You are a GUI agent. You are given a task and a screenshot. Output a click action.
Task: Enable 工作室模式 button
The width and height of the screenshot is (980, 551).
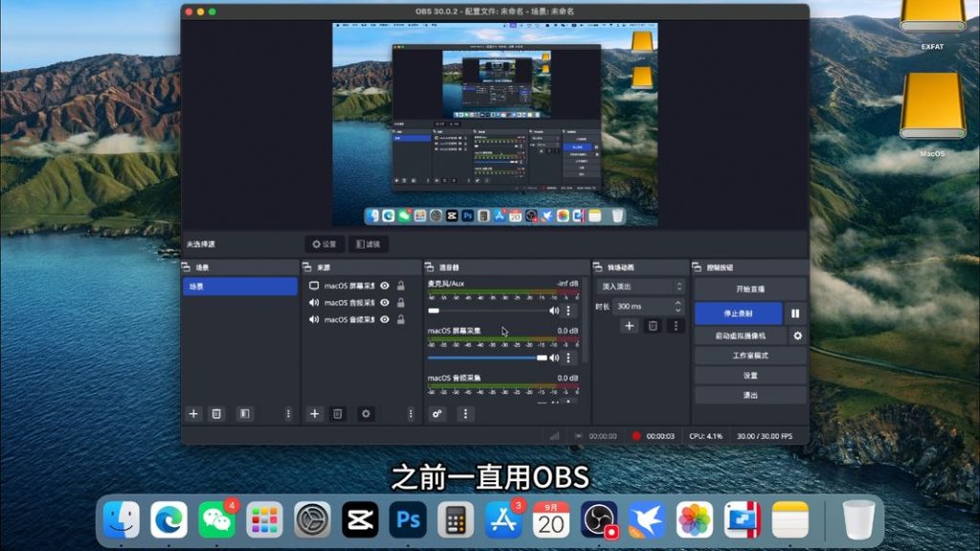click(x=750, y=356)
